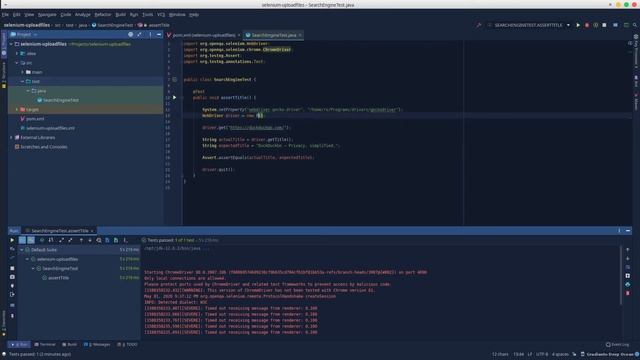Open the Project panel options menu icon
The image size is (640, 360).
pyautogui.click(x=150, y=35)
